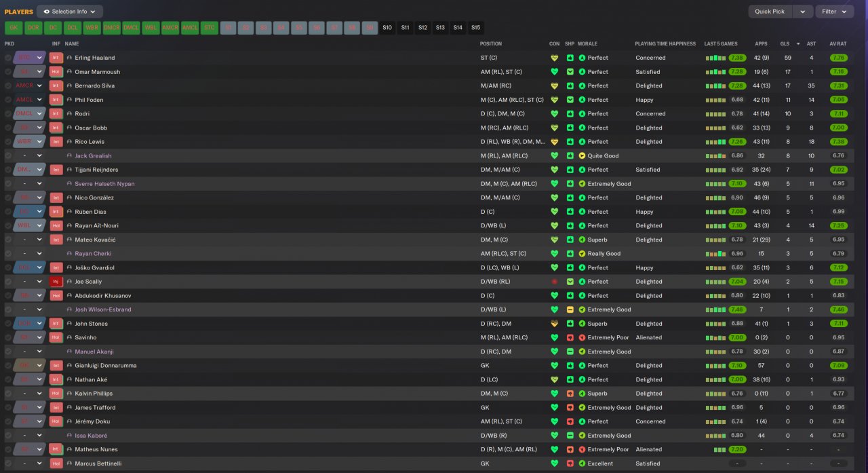Click Rodri's Perfect morale icon

pyautogui.click(x=582, y=113)
